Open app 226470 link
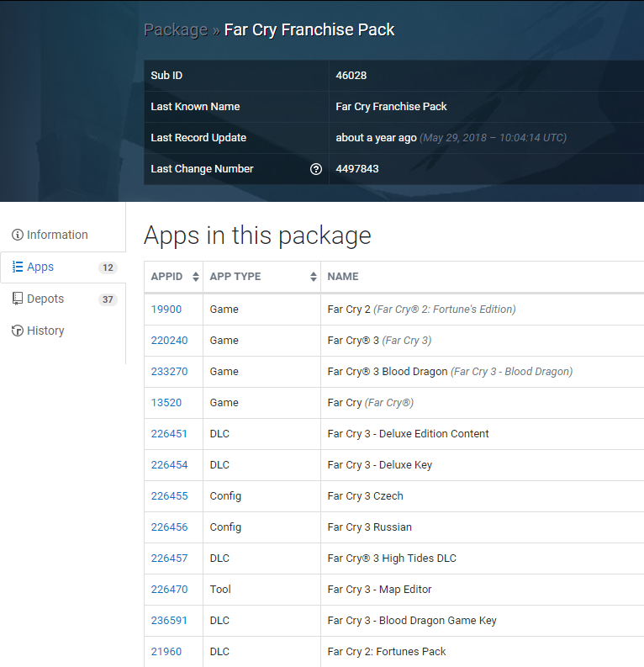Screen dimensions: 644x667 169,589
